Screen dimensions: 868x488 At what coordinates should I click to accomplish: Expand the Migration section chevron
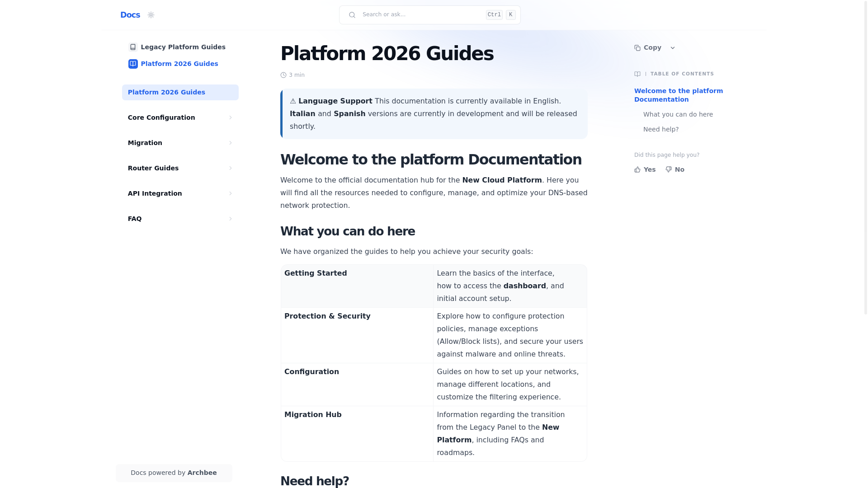[x=230, y=143]
